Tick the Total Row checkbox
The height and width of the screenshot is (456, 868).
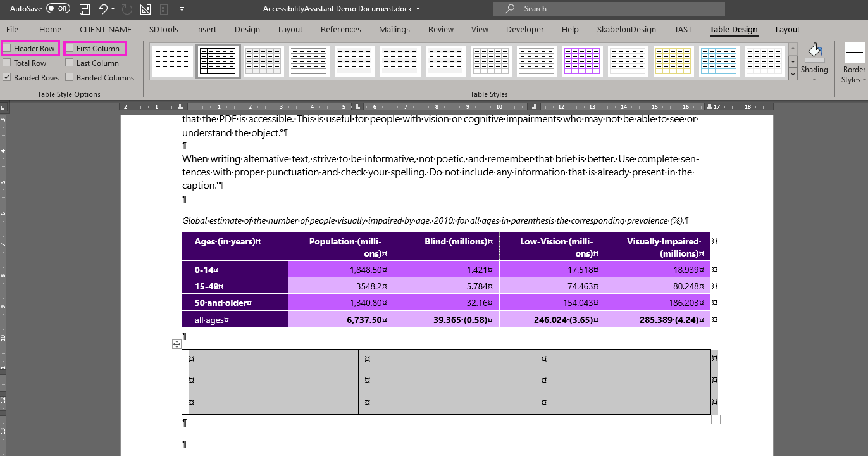point(6,63)
